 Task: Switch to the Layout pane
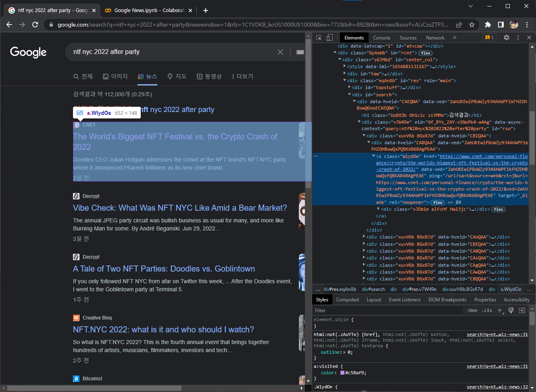pos(374,300)
